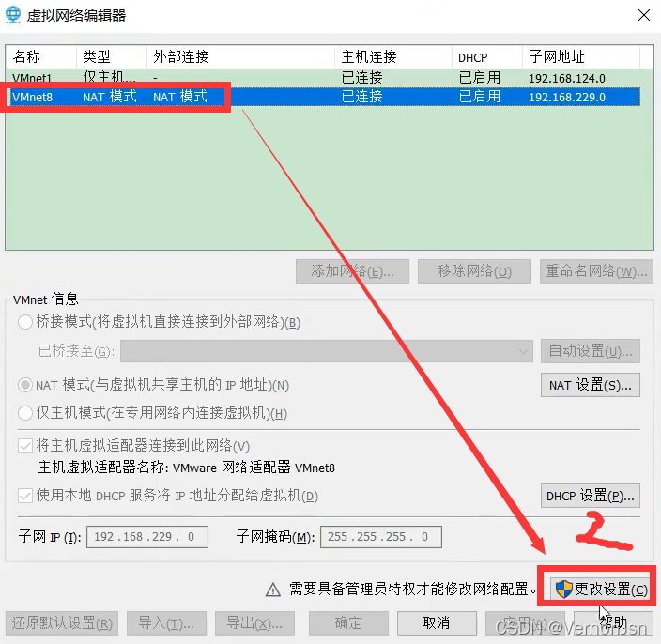The height and width of the screenshot is (644, 661).
Task: Click the warning triangle icon near admin notice
Action: [273, 590]
